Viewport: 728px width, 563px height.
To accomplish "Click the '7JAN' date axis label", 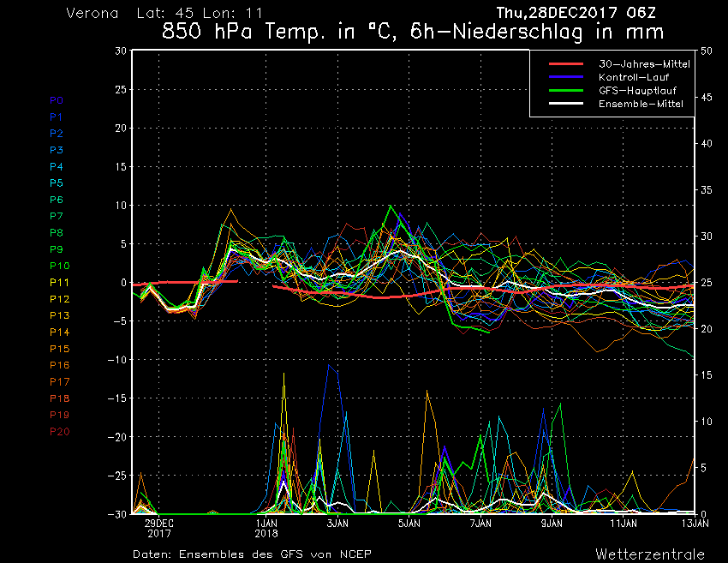I will pos(480,524).
